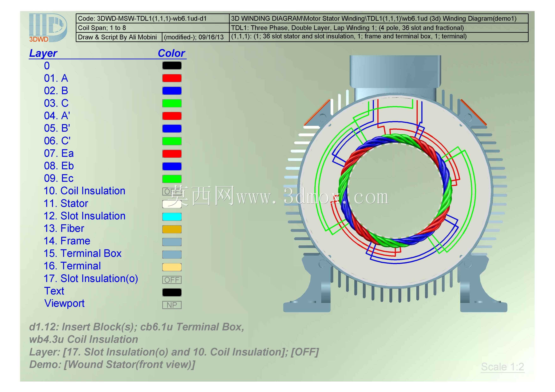Click the black swatch beside Text
This screenshot has height=392, width=555.
point(172,292)
